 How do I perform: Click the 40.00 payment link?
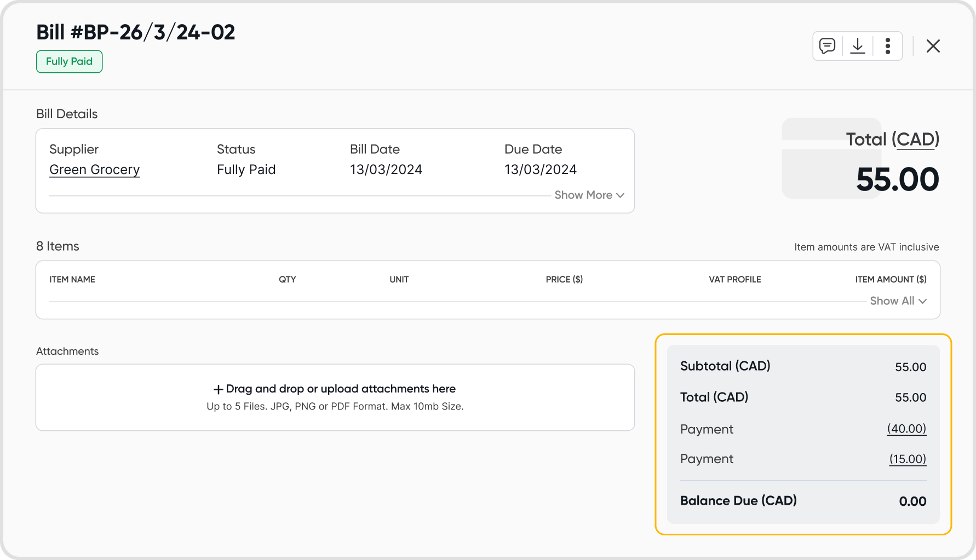point(906,429)
